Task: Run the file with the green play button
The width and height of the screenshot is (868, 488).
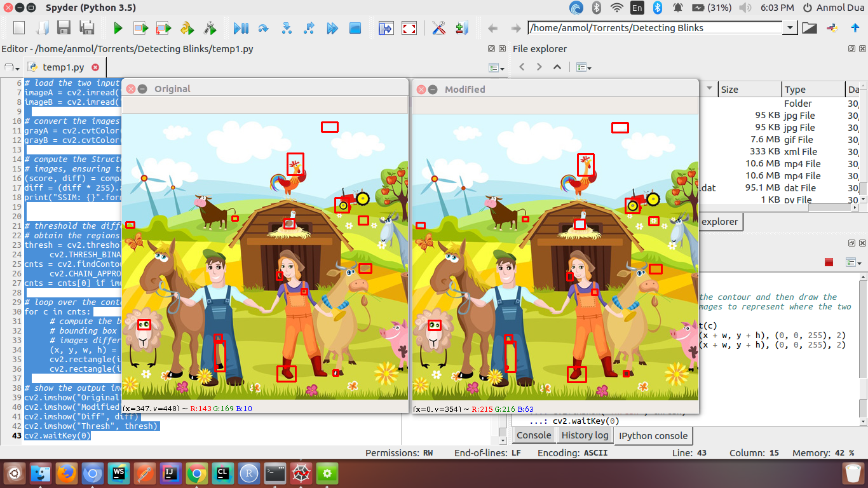Action: [118, 28]
